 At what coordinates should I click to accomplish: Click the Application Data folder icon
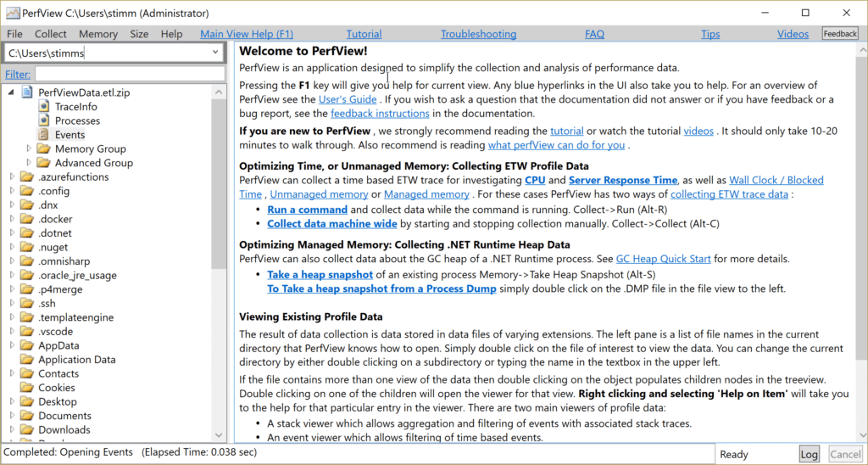pos(27,359)
